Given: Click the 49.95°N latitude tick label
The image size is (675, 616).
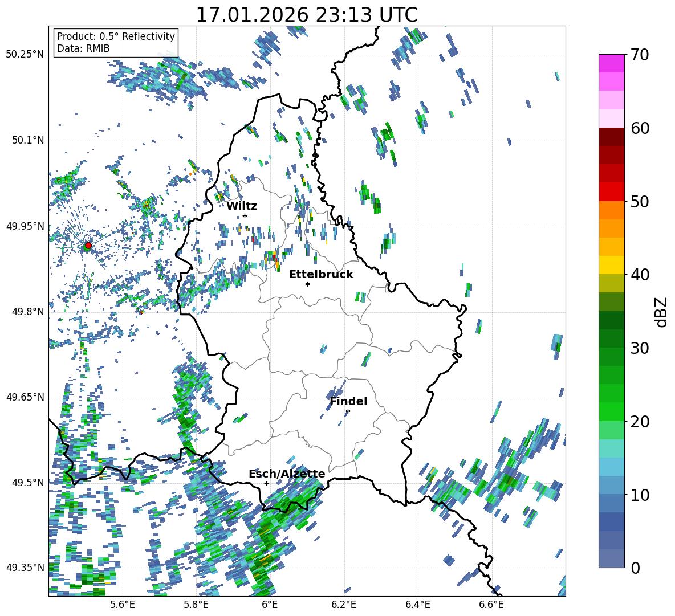Looking at the screenshot, I should (25, 226).
